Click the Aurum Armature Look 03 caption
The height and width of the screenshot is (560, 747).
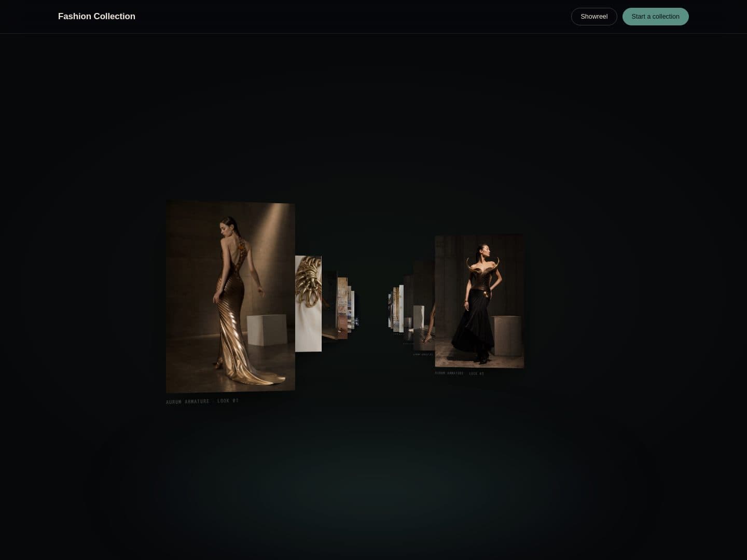tap(460, 373)
